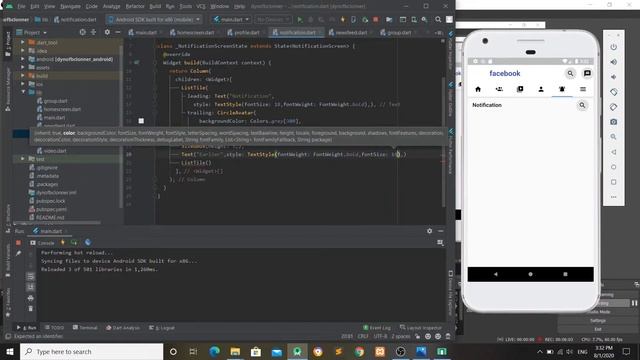Clear console with trash icon
The height and width of the screenshot is (360, 640).
[31, 309]
